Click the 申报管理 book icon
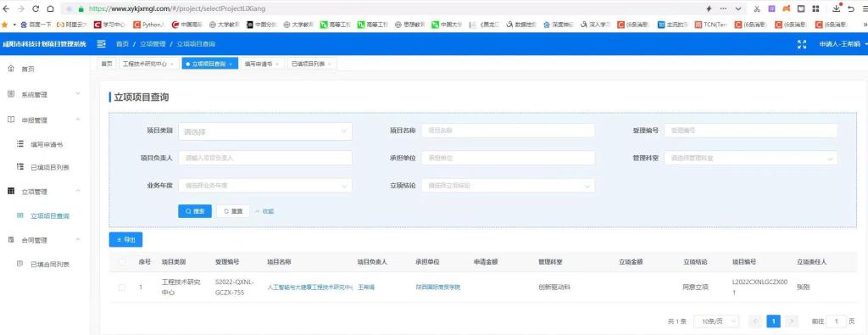The height and width of the screenshot is (335, 868). pos(11,120)
